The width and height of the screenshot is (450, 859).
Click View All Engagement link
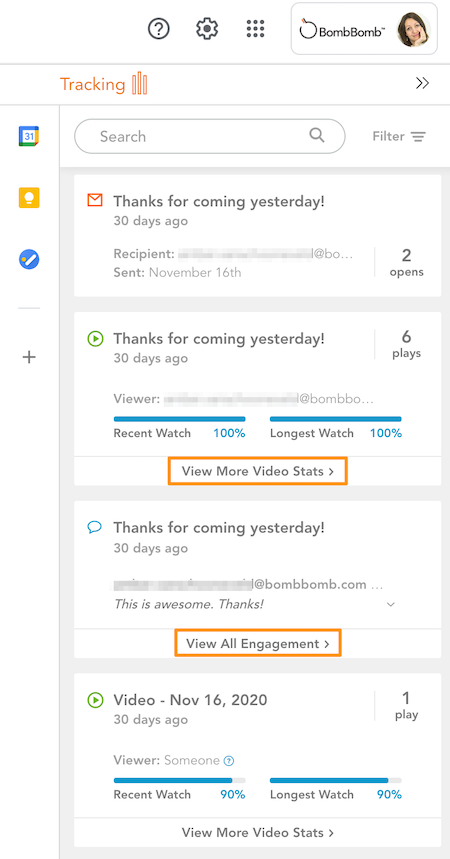pyautogui.click(x=258, y=643)
